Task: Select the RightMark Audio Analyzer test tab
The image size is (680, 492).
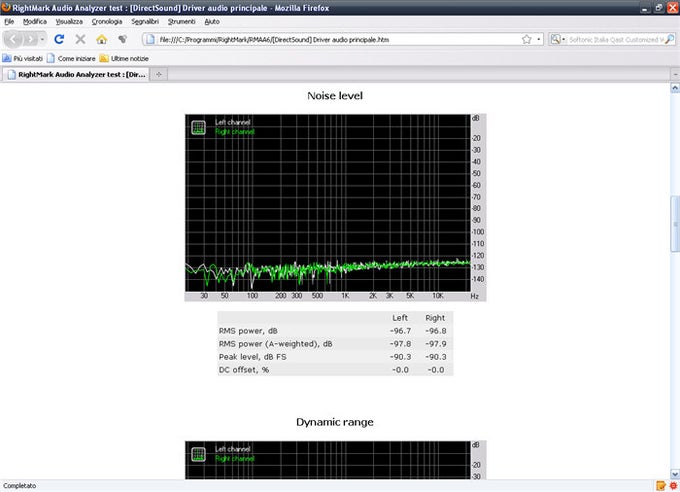Action: (76, 75)
